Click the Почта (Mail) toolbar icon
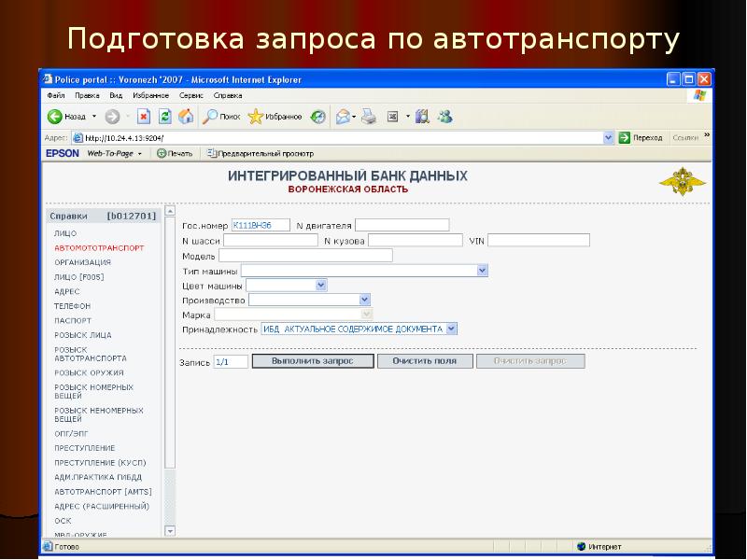 pyautogui.click(x=344, y=115)
